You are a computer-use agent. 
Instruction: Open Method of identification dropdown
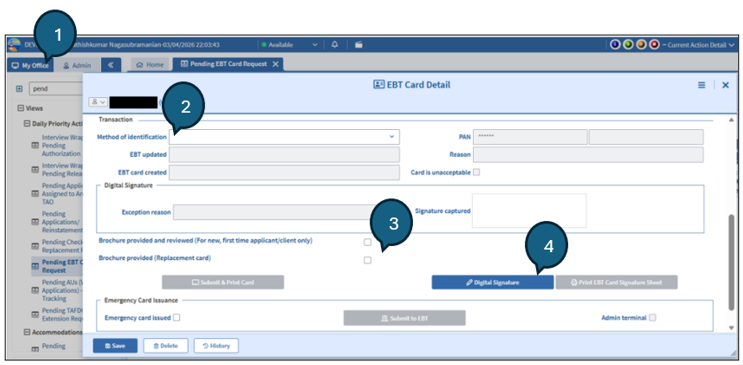coord(284,137)
